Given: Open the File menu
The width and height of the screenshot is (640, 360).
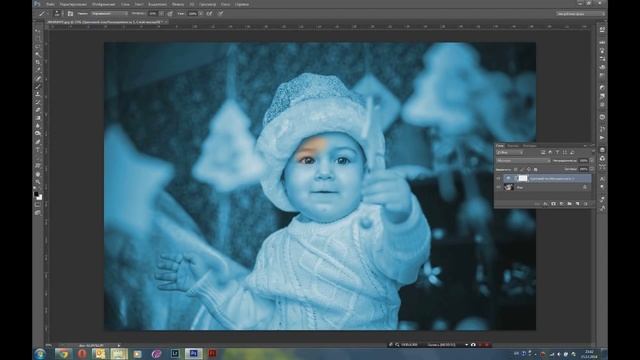Looking at the screenshot, I should (x=51, y=4).
